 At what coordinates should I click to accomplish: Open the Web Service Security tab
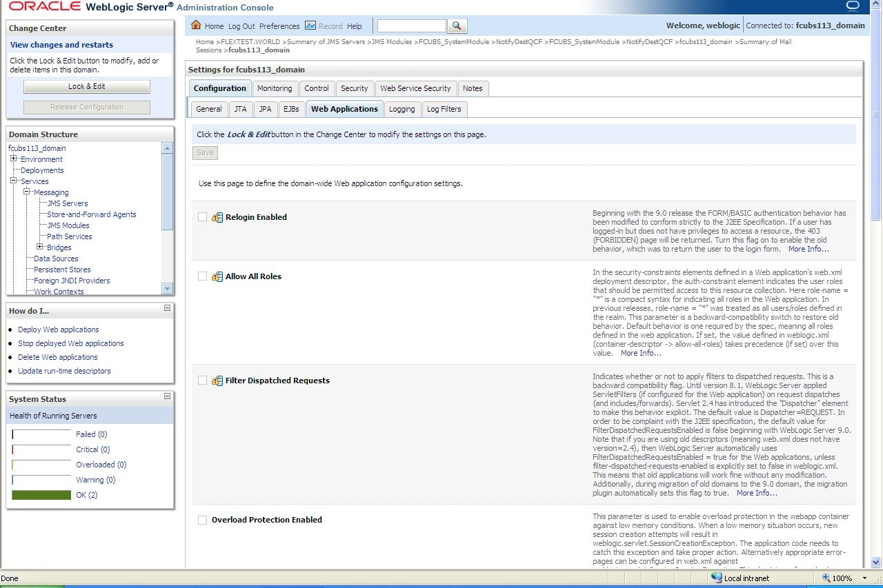click(415, 88)
